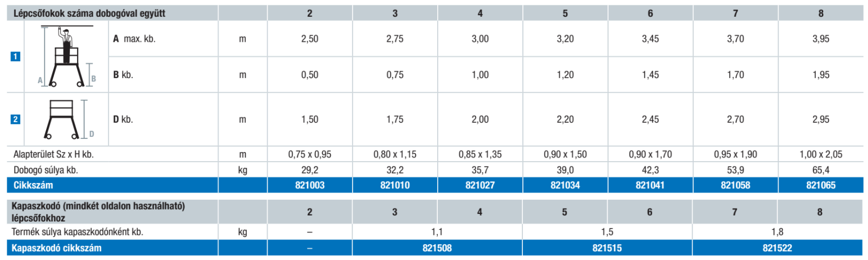Click the 'Kapaszkodó (mindkét oldalon használható)' header
Viewport: 868px width, 260px height.
pyautogui.click(x=98, y=206)
